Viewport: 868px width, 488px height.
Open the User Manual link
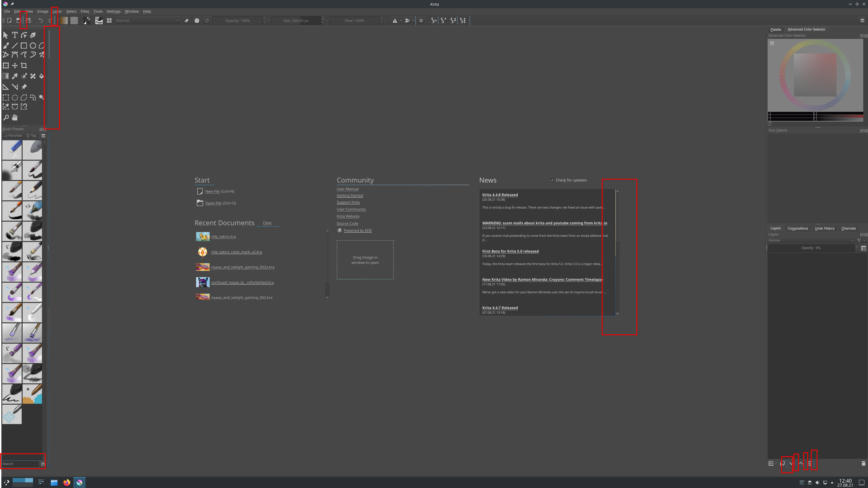(347, 189)
